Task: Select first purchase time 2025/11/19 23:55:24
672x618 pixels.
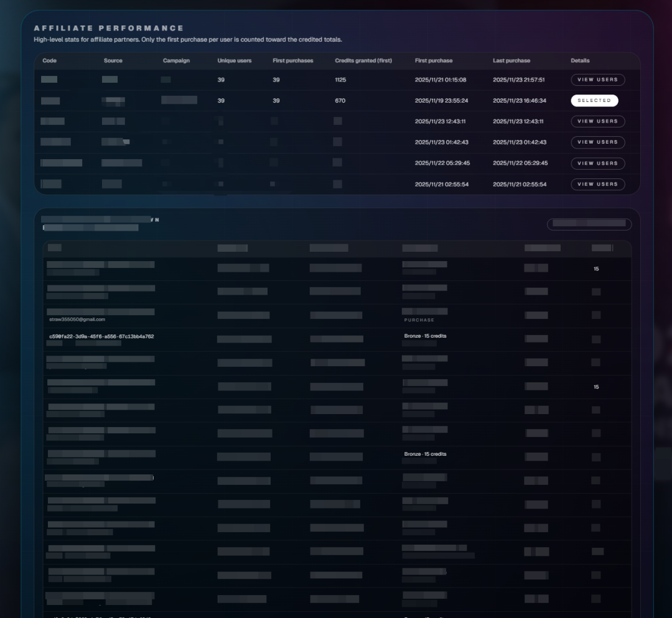Action: click(x=441, y=101)
